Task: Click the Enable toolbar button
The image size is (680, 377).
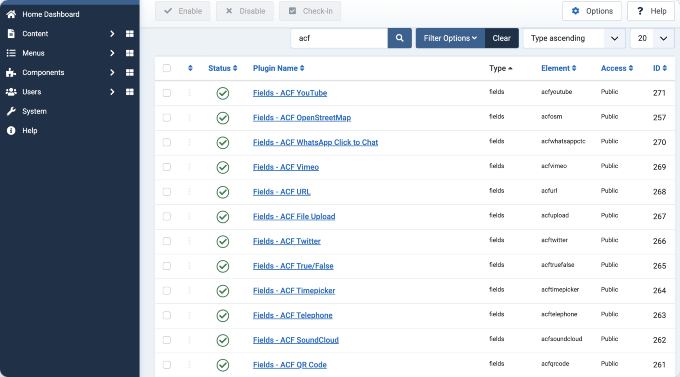Action: (183, 11)
